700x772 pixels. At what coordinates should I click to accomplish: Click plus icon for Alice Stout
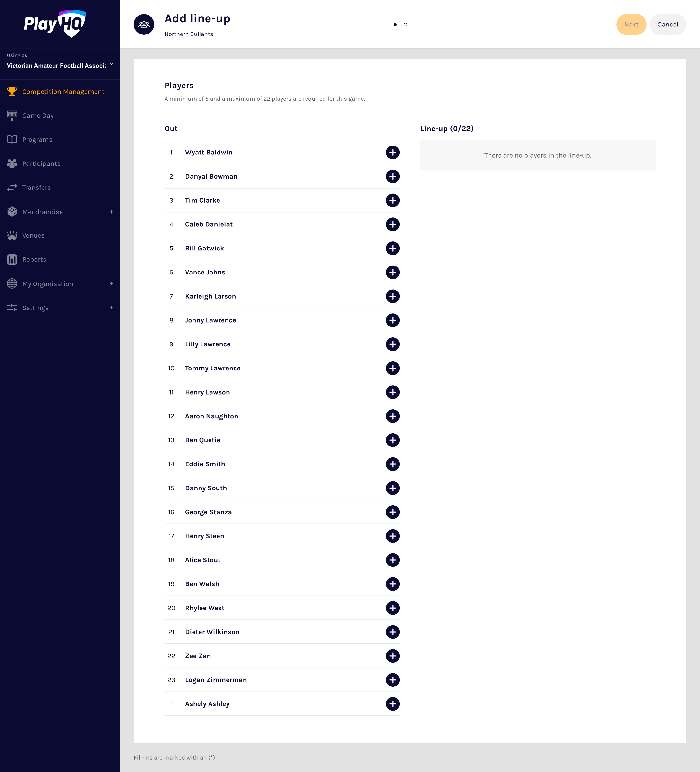click(x=392, y=560)
